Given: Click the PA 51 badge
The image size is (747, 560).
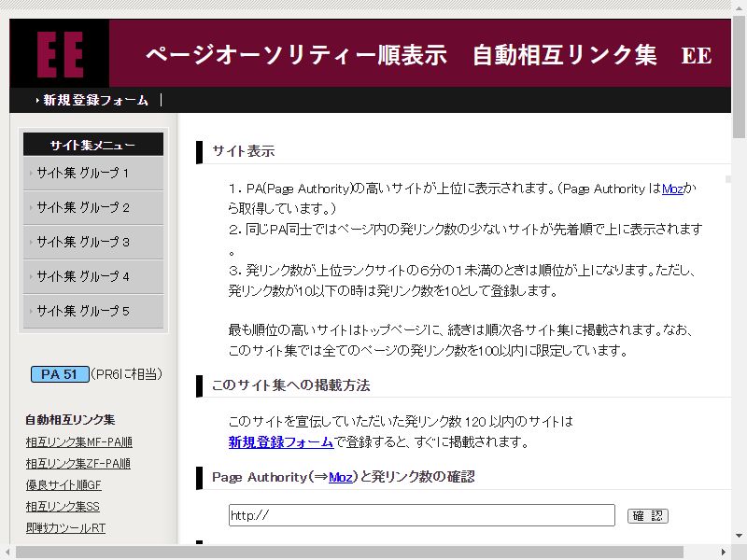Looking at the screenshot, I should [60, 374].
